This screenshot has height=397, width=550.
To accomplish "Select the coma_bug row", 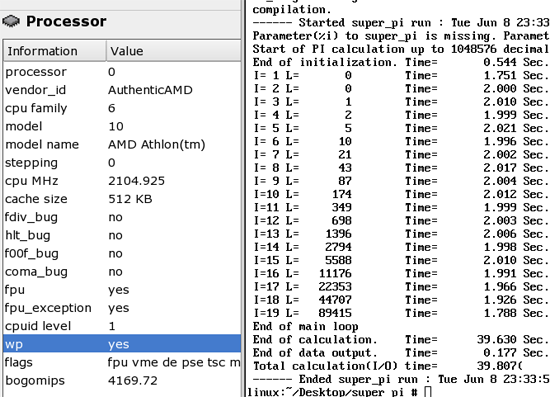I will [122, 272].
